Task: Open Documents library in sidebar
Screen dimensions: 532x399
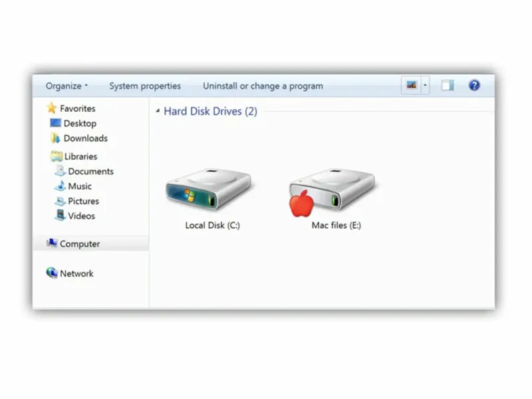Action: (x=90, y=172)
